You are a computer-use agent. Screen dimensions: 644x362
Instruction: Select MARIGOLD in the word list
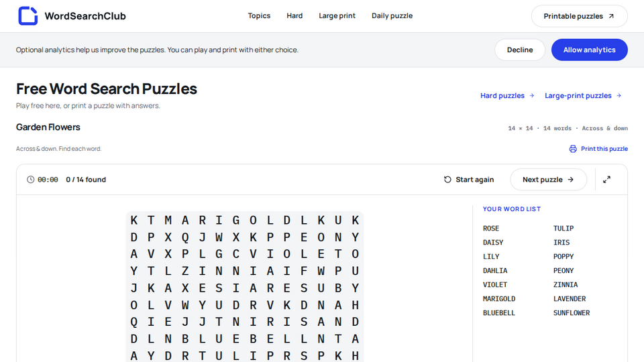[499, 299]
